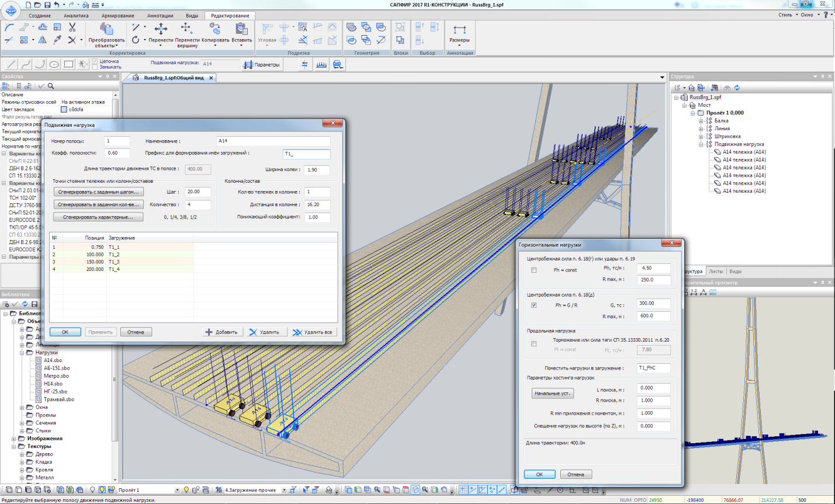Click the scissors cut icon in ribbon
The height and width of the screenshot is (504, 835).
click(x=72, y=27)
